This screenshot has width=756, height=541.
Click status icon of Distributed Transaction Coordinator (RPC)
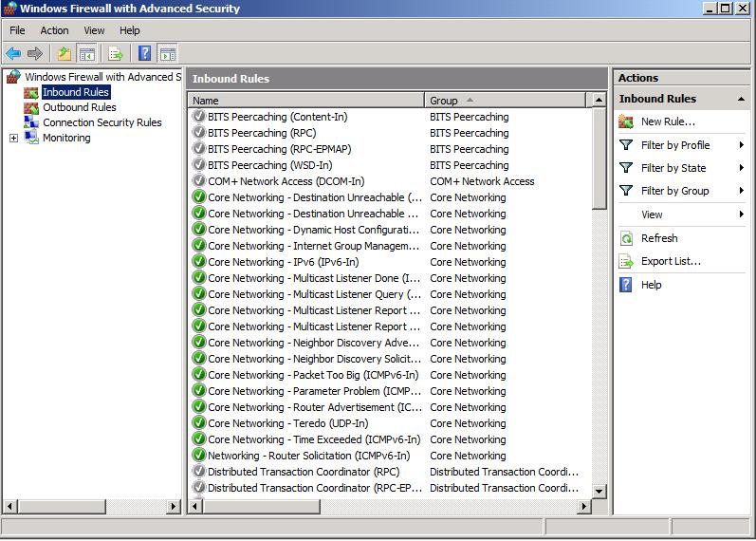[x=198, y=471]
